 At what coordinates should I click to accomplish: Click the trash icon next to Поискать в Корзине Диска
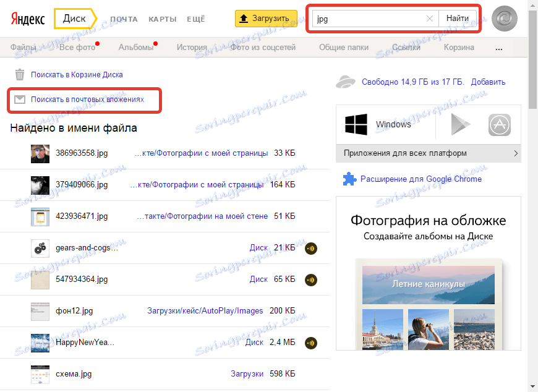[20, 74]
